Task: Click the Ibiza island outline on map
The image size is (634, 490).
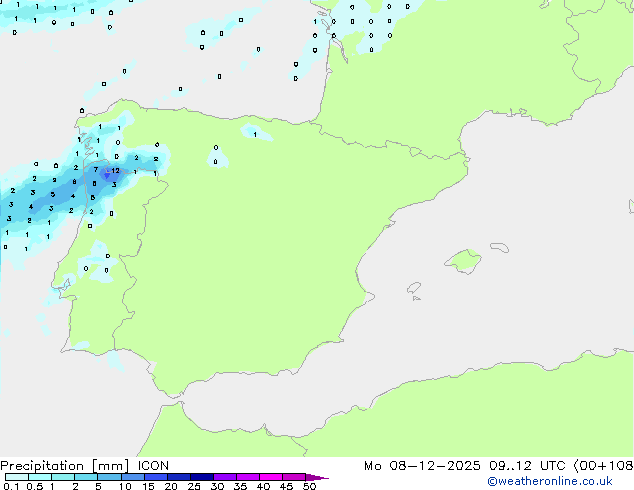Action: [414, 288]
